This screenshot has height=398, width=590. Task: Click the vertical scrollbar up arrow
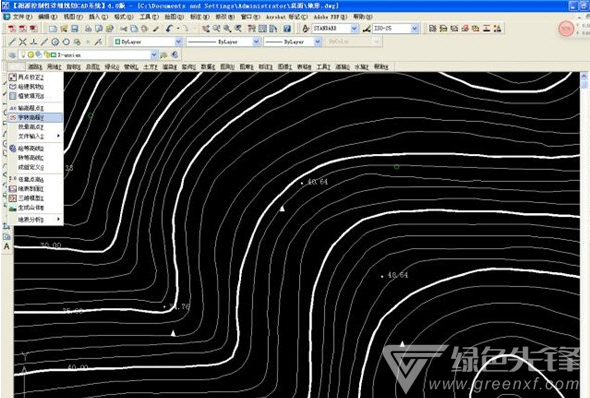[x=584, y=76]
